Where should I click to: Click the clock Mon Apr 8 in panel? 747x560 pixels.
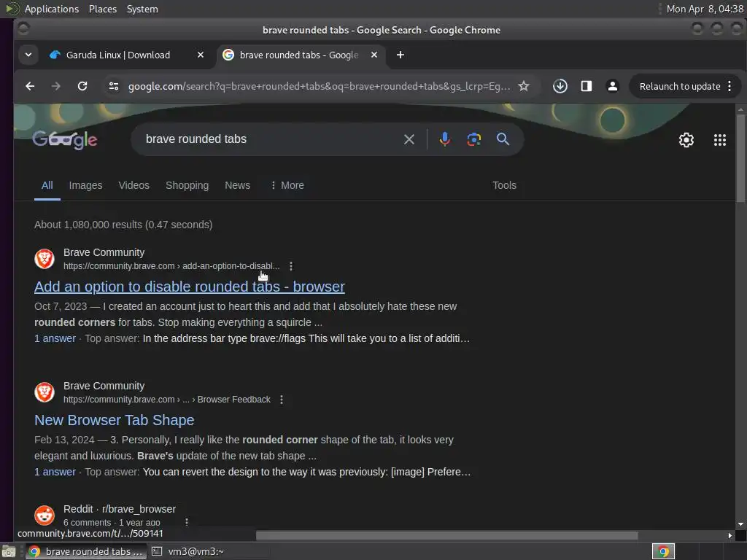705,9
